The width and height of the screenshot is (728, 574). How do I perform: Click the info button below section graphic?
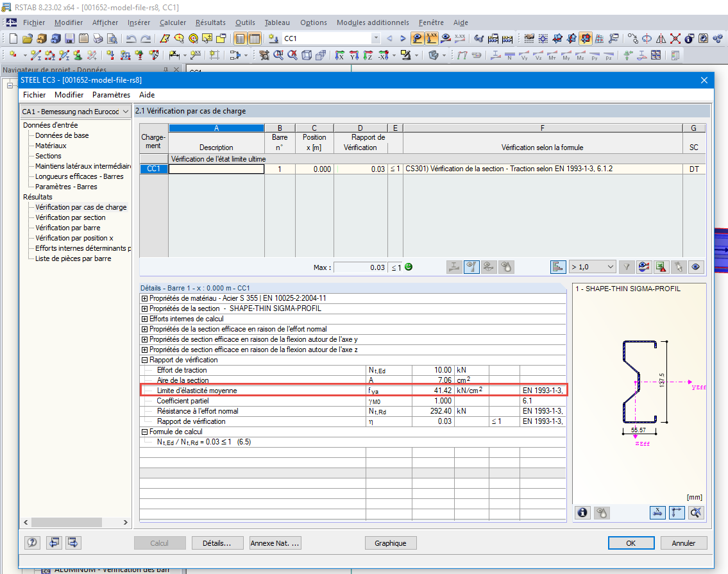click(582, 512)
